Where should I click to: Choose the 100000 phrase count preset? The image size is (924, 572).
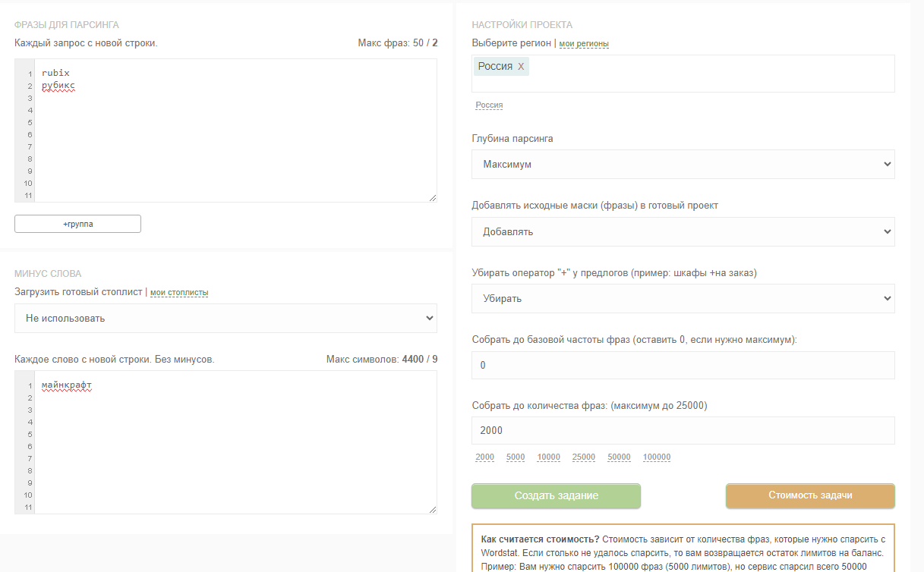[657, 457]
